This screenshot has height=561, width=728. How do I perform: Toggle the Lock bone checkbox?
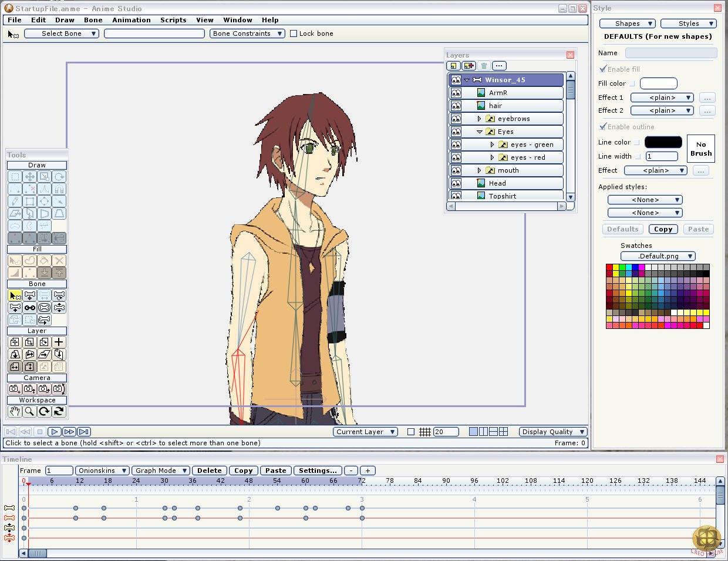(x=294, y=33)
